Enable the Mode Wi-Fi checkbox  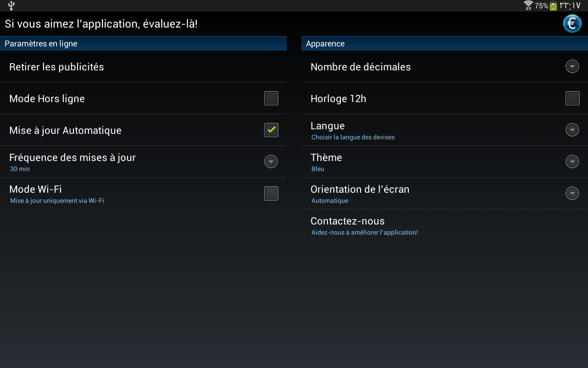click(x=271, y=194)
